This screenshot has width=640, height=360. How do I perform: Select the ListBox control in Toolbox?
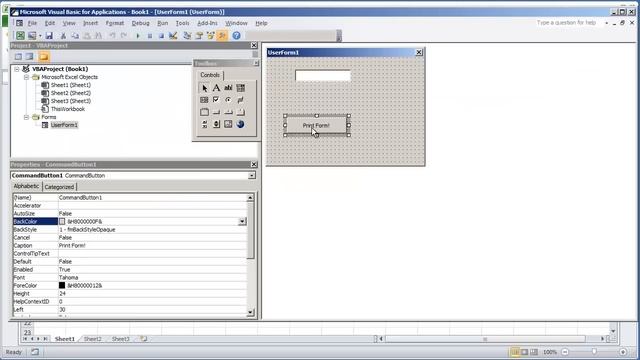coord(204,100)
